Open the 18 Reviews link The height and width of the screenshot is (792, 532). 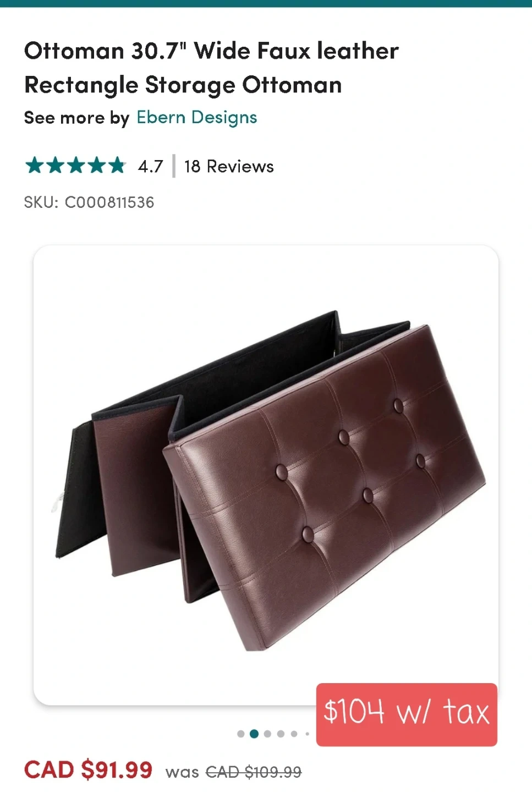(229, 166)
